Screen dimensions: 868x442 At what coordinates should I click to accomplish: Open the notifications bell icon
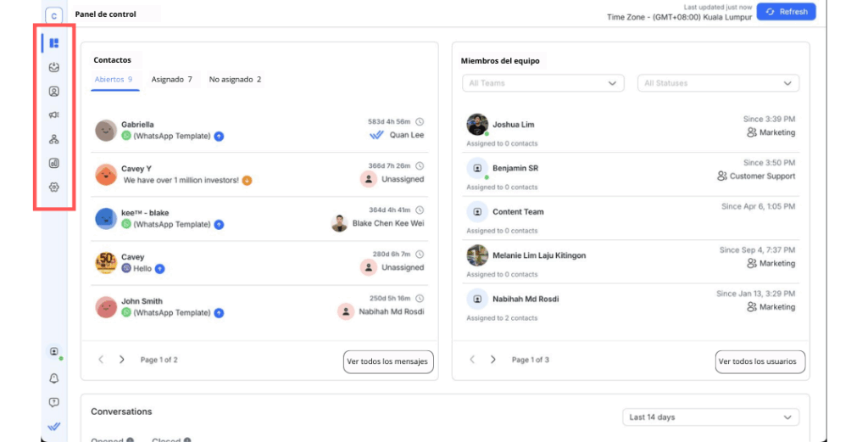click(x=53, y=378)
